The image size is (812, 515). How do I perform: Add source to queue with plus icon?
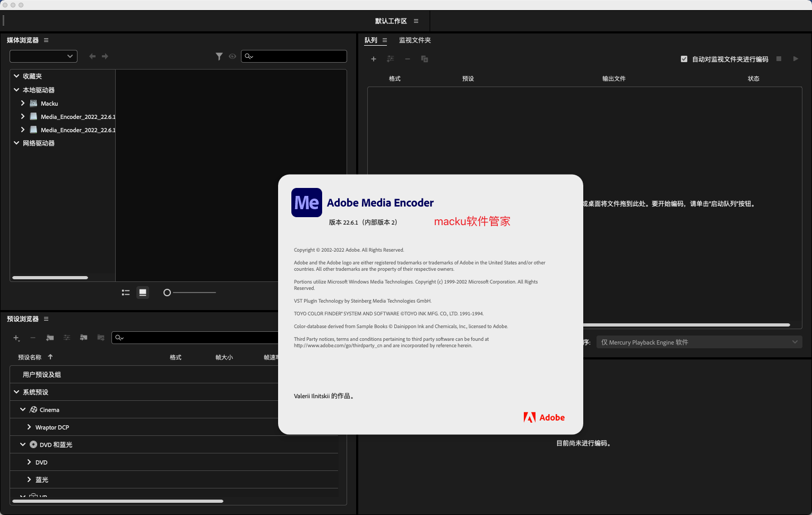click(x=374, y=59)
